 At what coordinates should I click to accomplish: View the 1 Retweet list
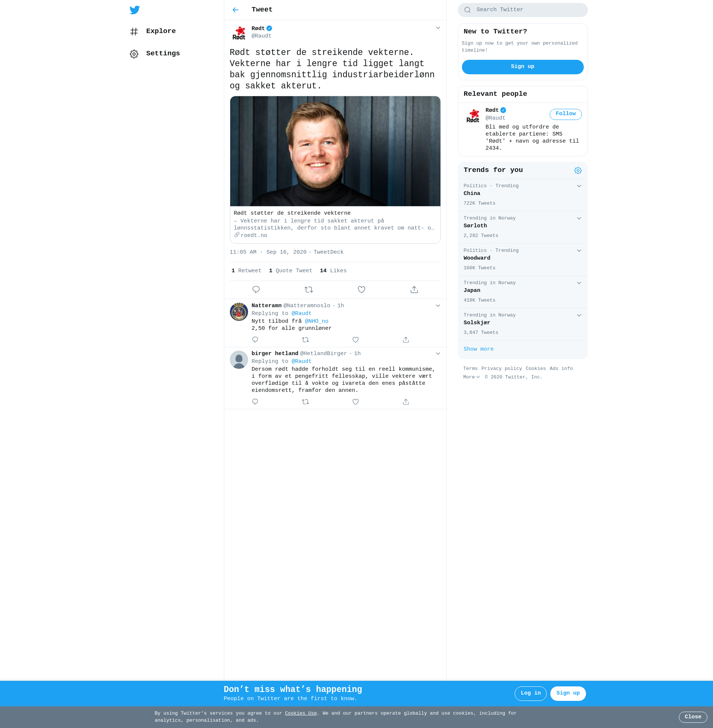tap(247, 271)
